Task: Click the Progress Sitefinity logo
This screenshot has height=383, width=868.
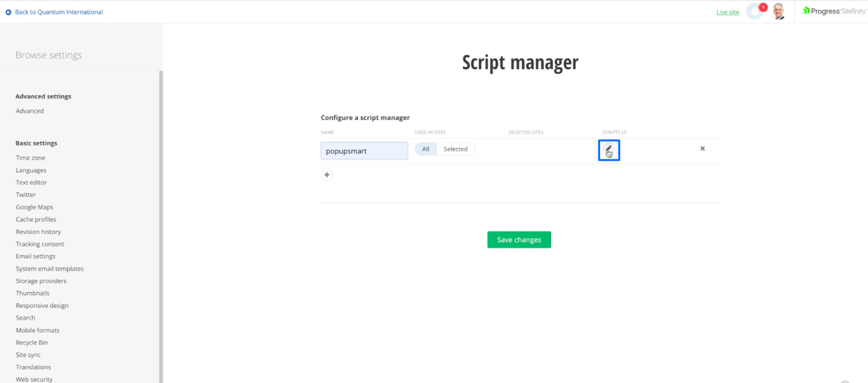Action: point(835,11)
